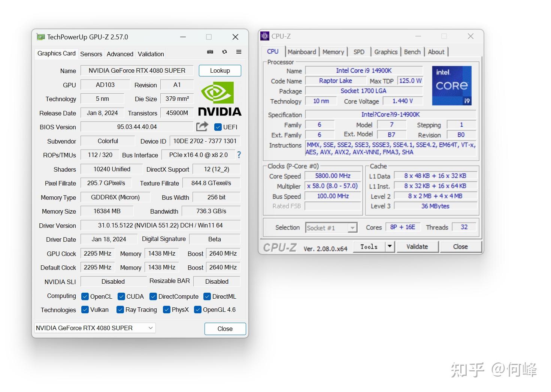Click the question mark icon beside Bus Interface

coord(239,155)
